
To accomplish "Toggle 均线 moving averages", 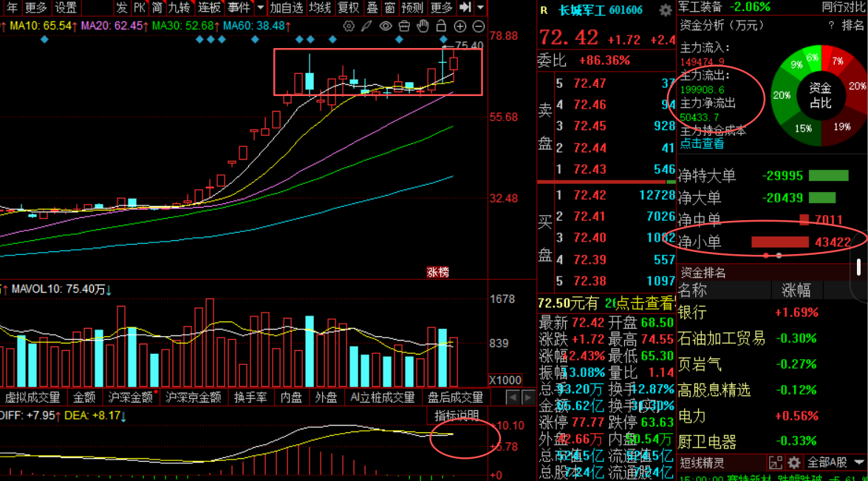I will [320, 7].
